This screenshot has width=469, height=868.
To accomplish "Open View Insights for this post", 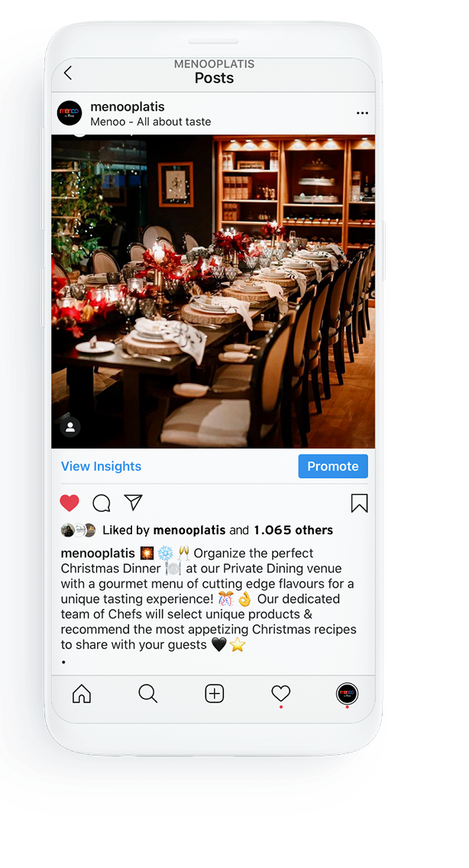I will tap(101, 466).
